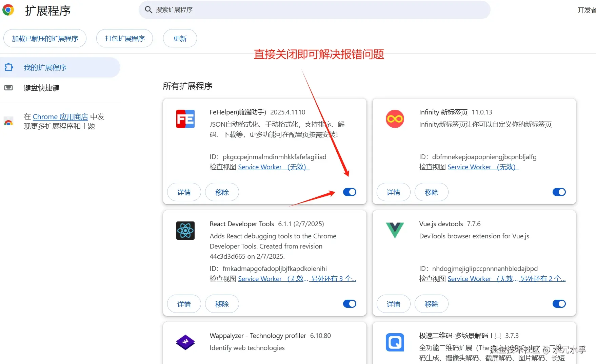Inspect Vue.js devtools Service Worker link

[x=483, y=279]
